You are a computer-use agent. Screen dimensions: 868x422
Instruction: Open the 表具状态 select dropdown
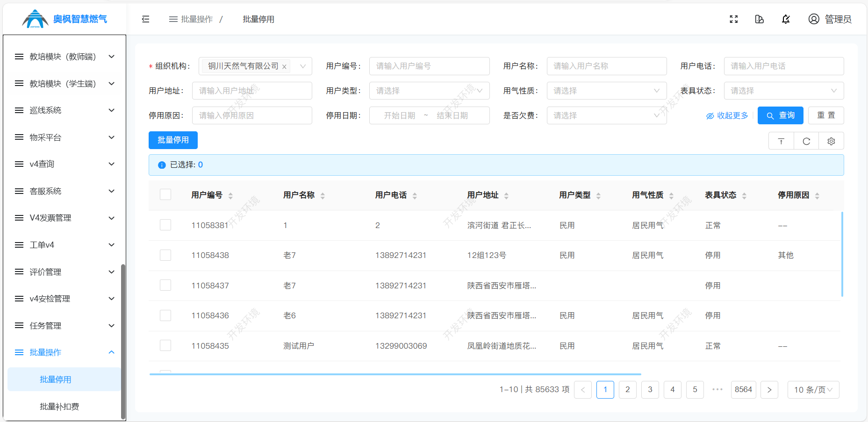click(784, 91)
